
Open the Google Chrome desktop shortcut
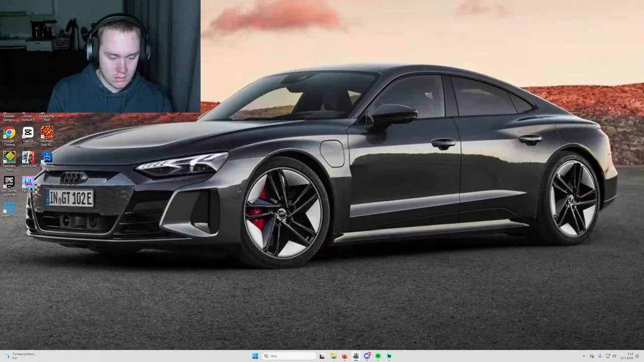[x=9, y=135]
